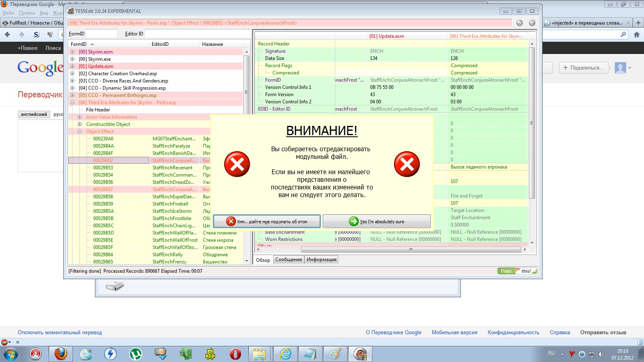
Task: Expand the Actor Value Information group
Action: point(80,117)
